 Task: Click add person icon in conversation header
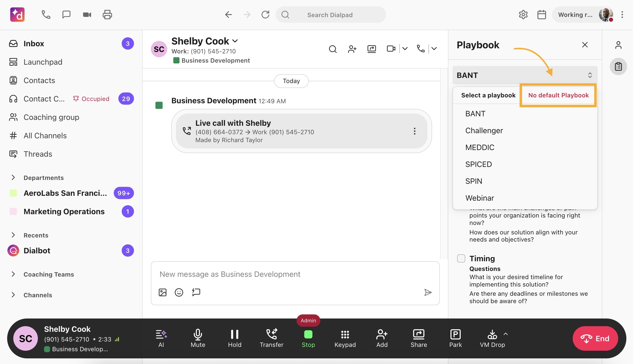pyautogui.click(x=352, y=49)
